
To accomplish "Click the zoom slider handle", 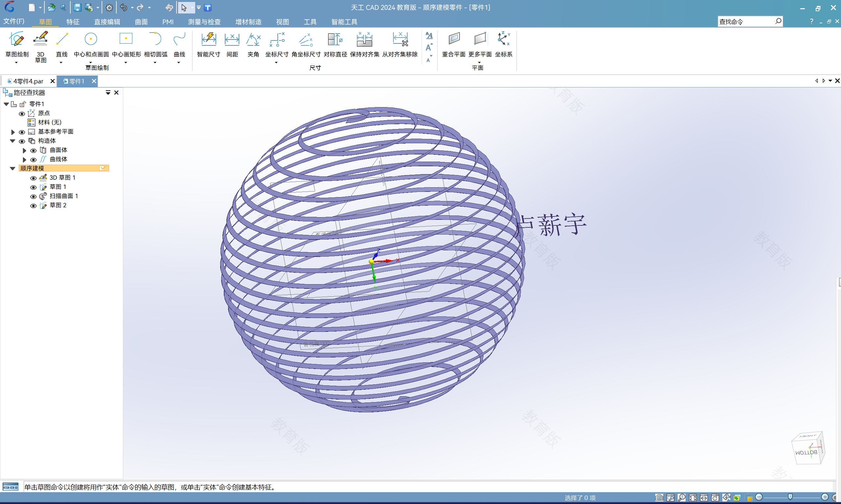I will pyautogui.click(x=790, y=497).
